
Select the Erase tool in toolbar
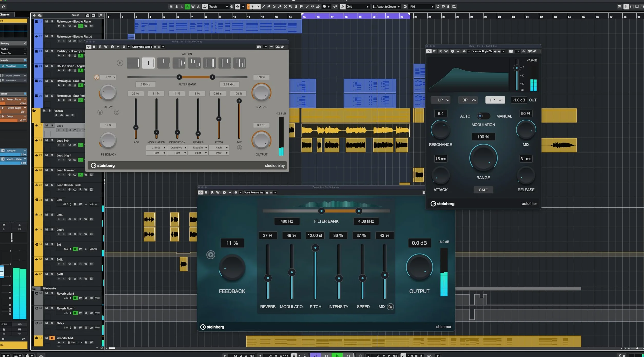(x=269, y=7)
